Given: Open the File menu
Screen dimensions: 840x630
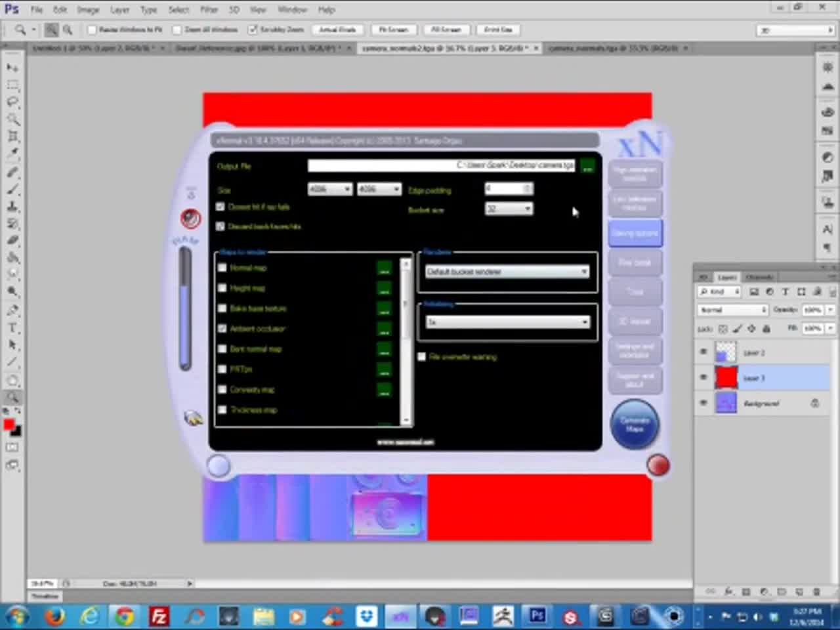Looking at the screenshot, I should pos(37,10).
